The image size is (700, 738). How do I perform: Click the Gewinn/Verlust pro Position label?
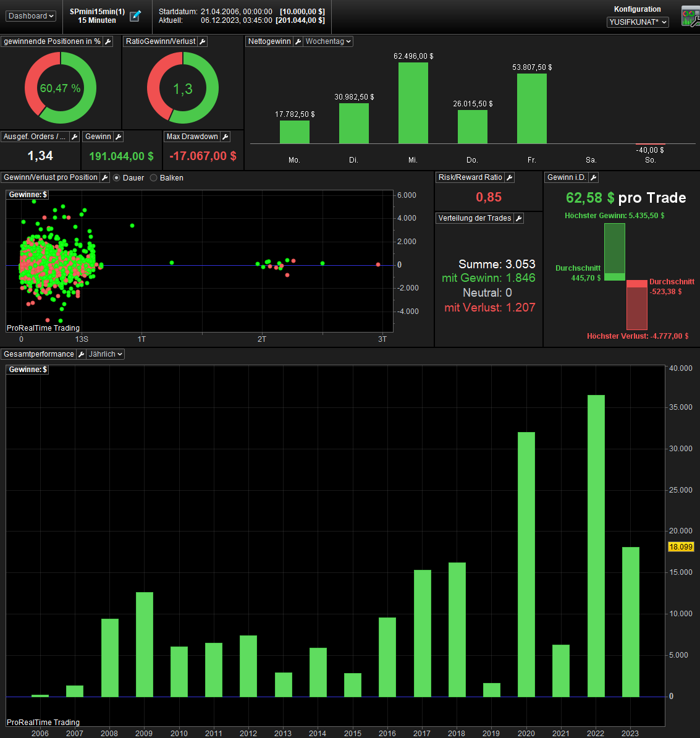coord(50,177)
